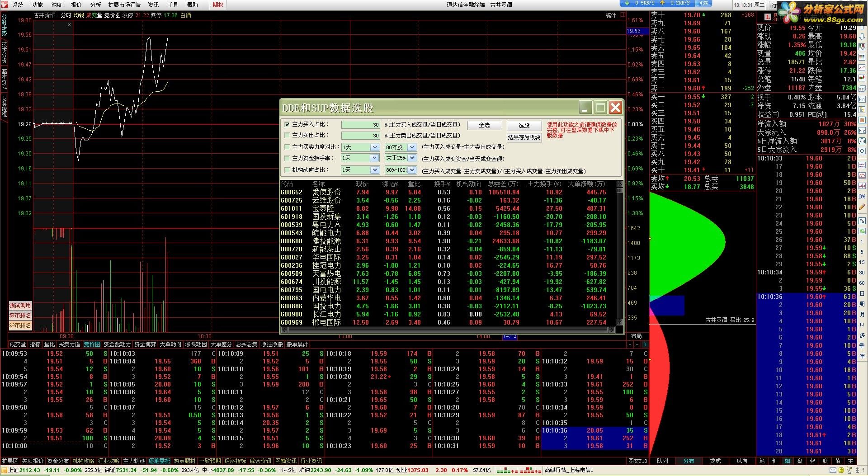The height and width of the screenshot is (476, 868).
Task: Select the 15-minute period icon
Action: [x=862, y=262]
